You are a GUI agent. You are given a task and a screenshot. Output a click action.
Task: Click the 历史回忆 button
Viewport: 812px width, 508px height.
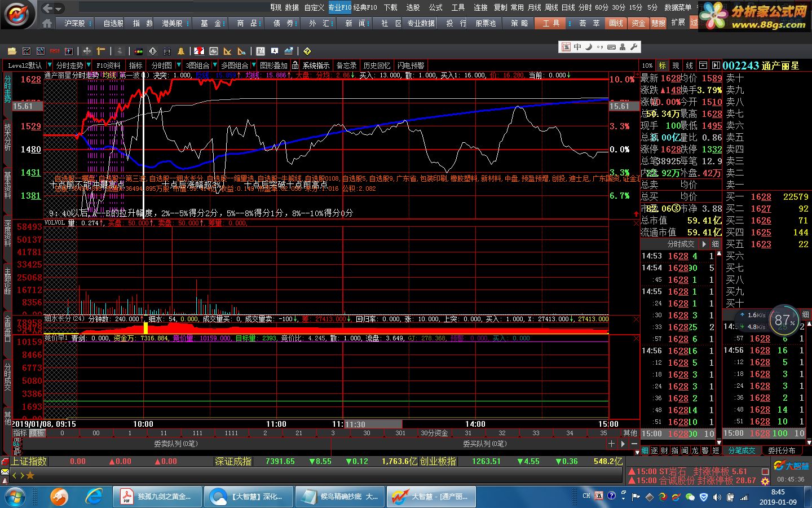[x=377, y=65]
